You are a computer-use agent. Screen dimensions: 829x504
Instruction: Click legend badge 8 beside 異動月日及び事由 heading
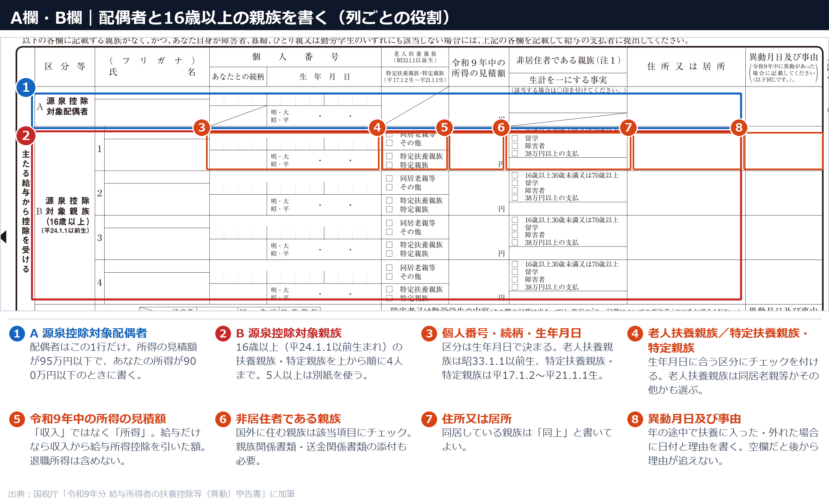[635, 419]
